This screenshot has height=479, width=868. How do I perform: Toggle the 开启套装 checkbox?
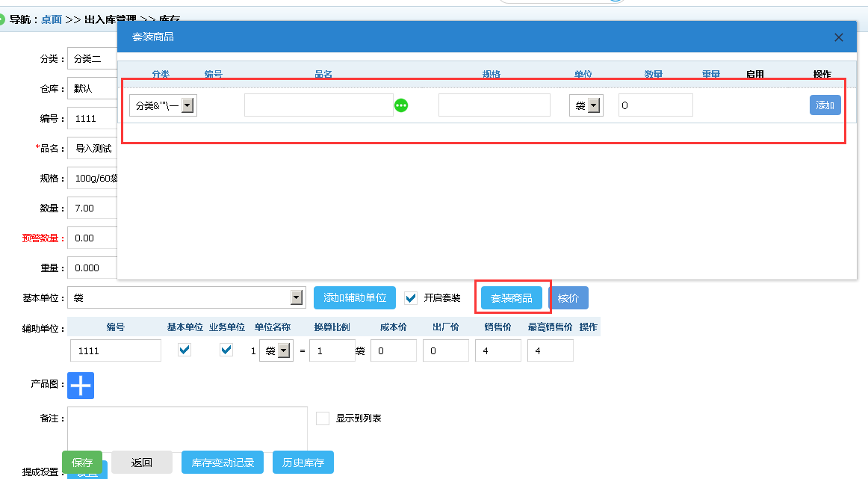pos(410,298)
